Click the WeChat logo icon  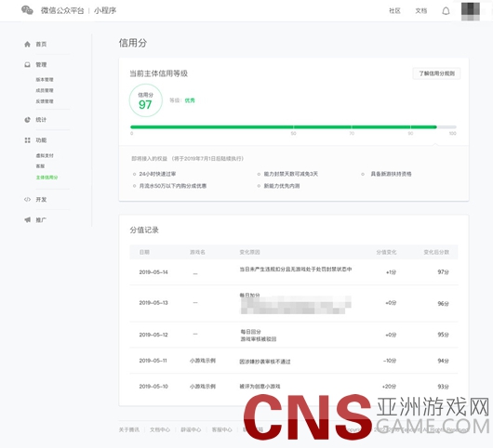(x=27, y=10)
